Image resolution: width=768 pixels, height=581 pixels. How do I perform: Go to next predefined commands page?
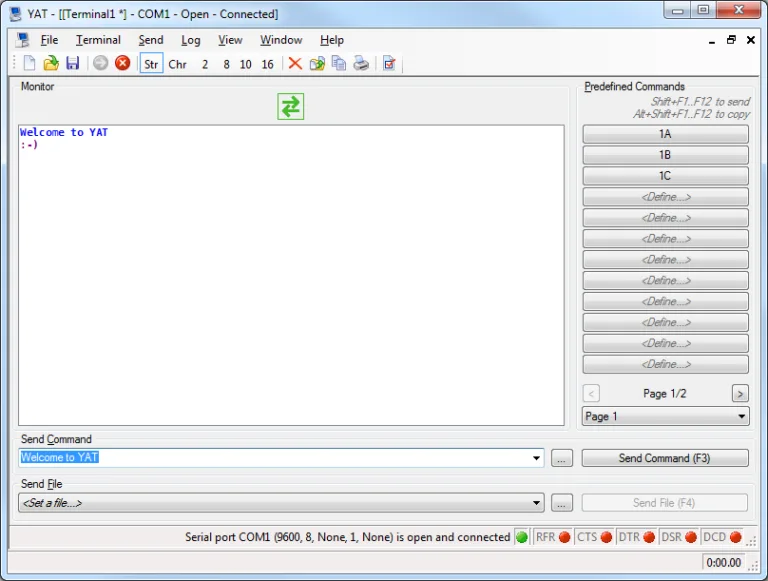tap(740, 393)
